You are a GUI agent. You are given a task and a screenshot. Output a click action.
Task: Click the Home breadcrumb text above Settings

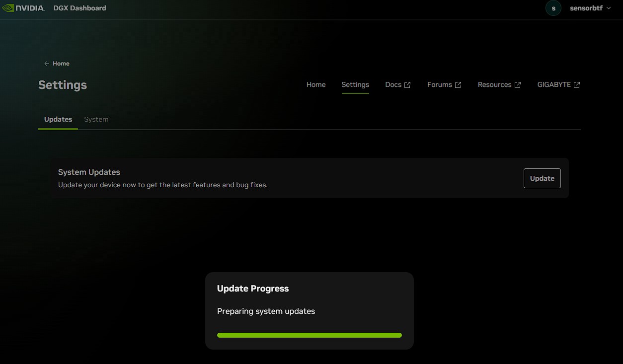(x=61, y=64)
